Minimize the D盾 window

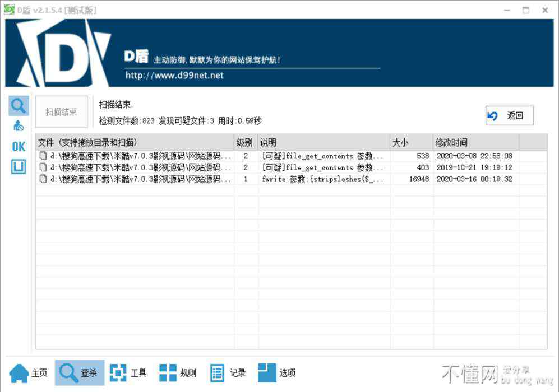tap(507, 10)
